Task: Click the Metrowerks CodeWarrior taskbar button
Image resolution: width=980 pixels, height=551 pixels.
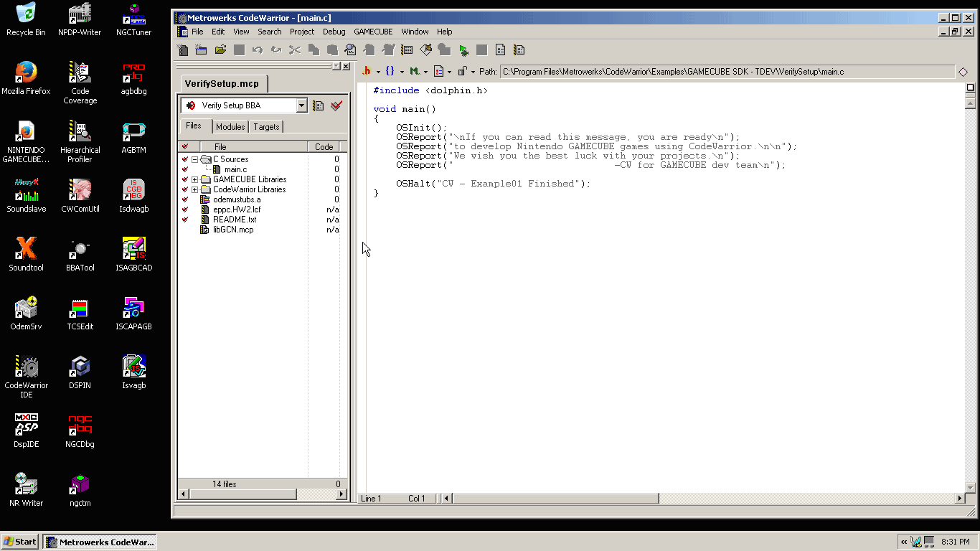Action: pos(99,542)
